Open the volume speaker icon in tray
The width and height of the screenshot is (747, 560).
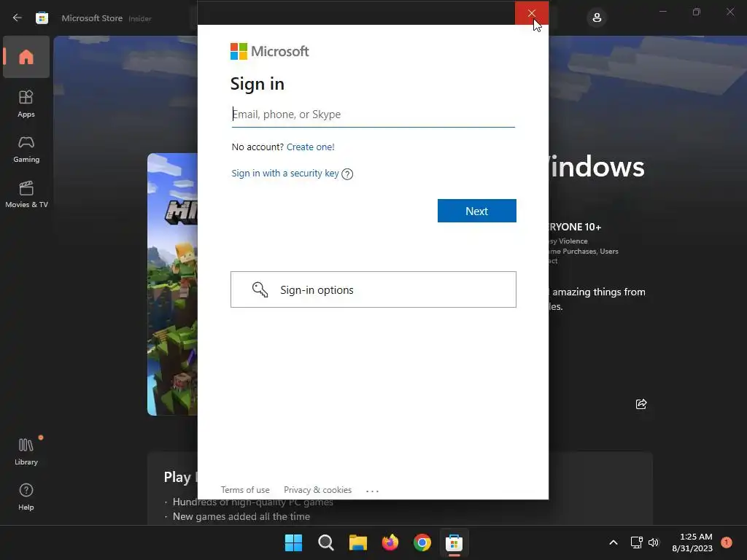click(x=654, y=542)
